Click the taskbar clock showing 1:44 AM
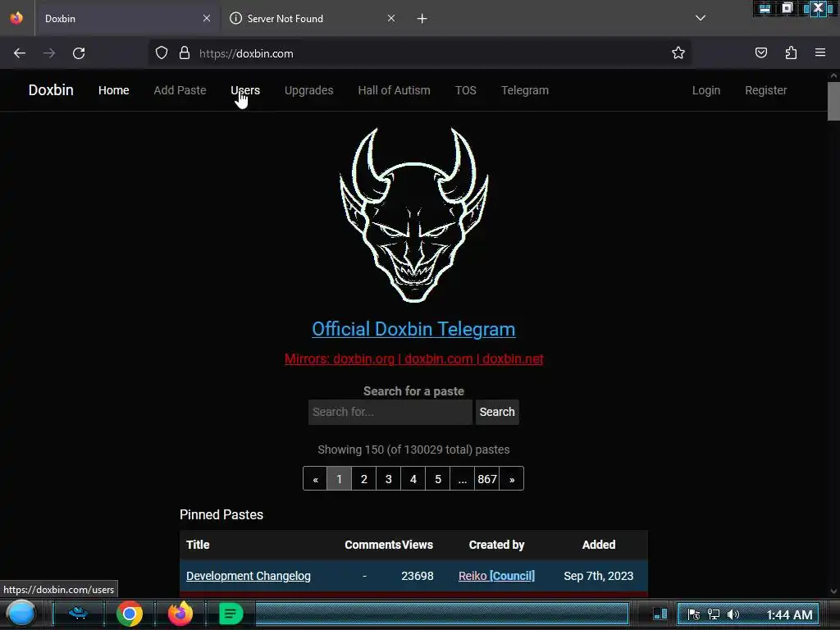This screenshot has height=630, width=840. point(789,615)
